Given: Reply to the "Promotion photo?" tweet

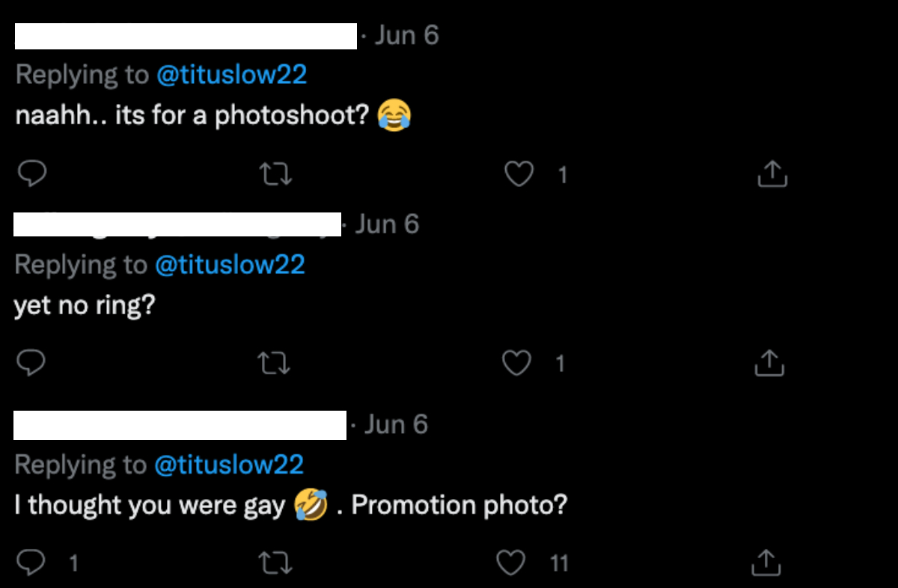Looking at the screenshot, I should pos(30,563).
